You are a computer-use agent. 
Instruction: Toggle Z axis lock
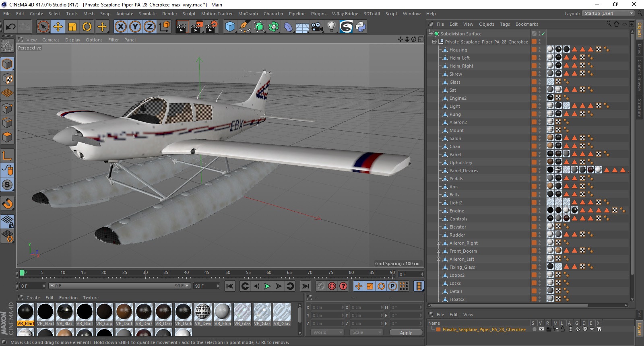click(x=149, y=27)
